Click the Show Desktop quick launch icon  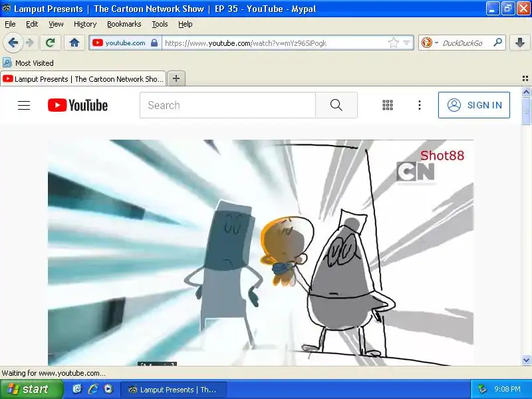[x=77, y=389]
